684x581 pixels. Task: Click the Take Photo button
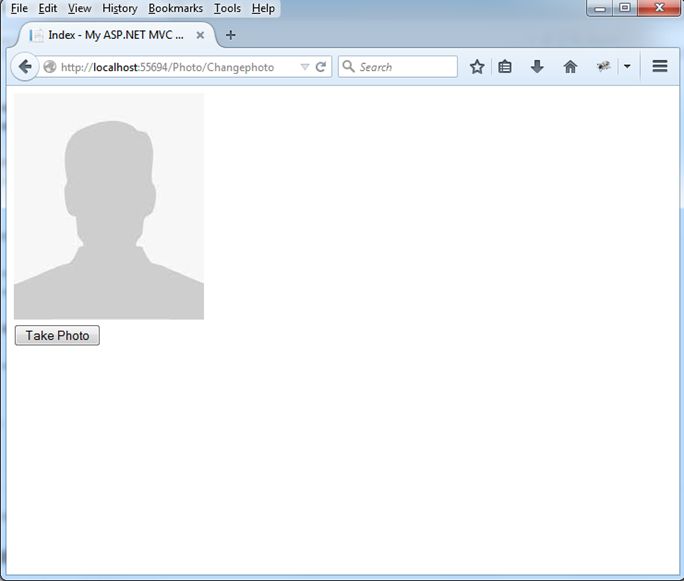(x=57, y=335)
